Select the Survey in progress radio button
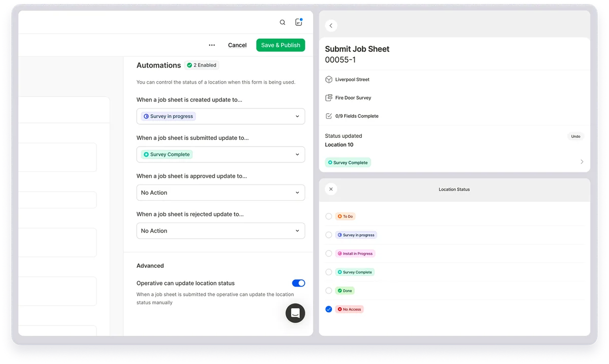 point(329,235)
